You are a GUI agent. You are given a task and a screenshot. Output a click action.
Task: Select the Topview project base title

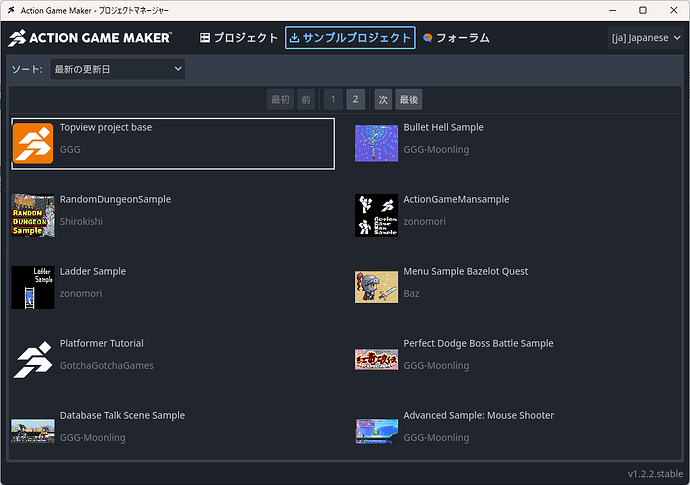click(x=106, y=127)
